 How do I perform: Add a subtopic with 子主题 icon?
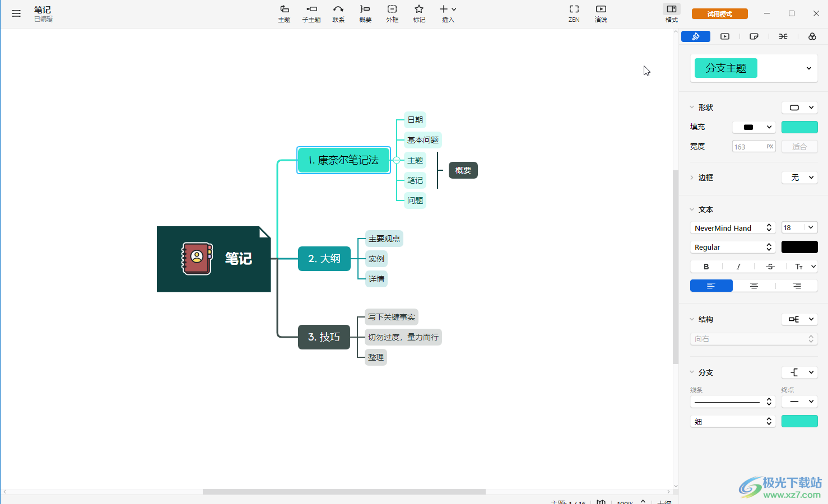pyautogui.click(x=311, y=13)
